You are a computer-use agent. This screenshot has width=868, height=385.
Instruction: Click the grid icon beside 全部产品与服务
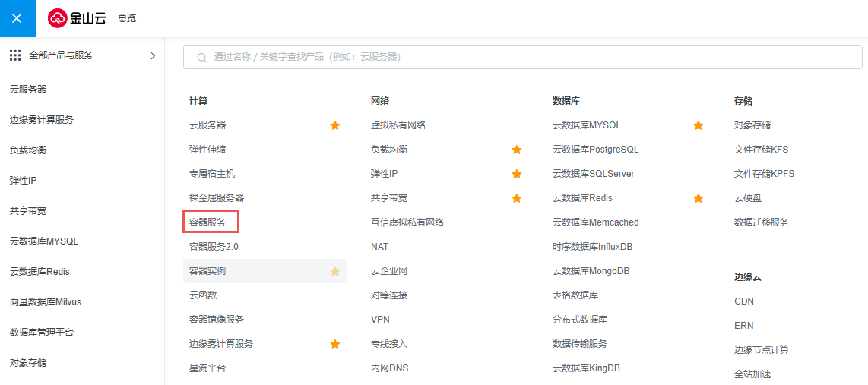tap(15, 55)
